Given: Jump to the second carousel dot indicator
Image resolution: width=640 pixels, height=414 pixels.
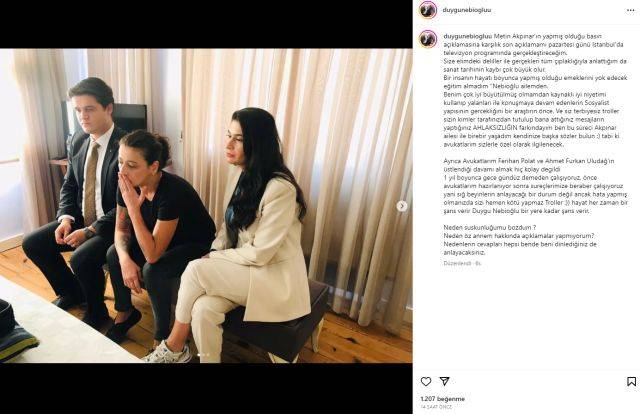Looking at the screenshot, I should [x=203, y=355].
